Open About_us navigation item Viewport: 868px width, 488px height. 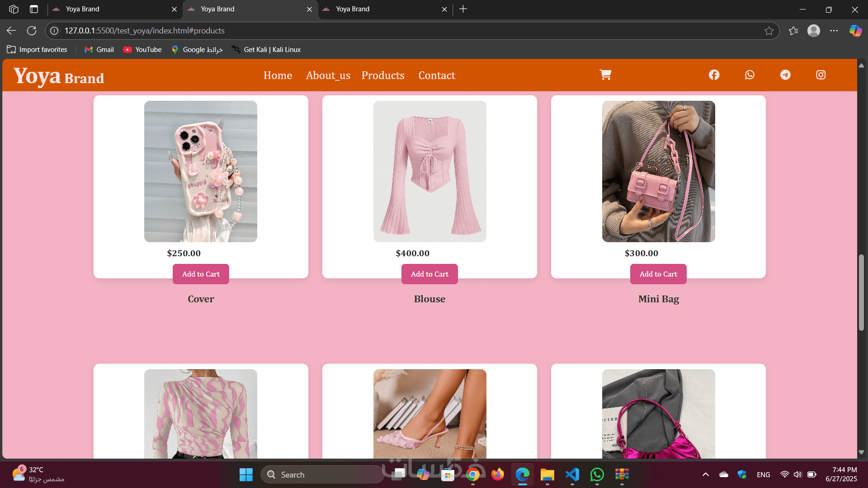(328, 75)
